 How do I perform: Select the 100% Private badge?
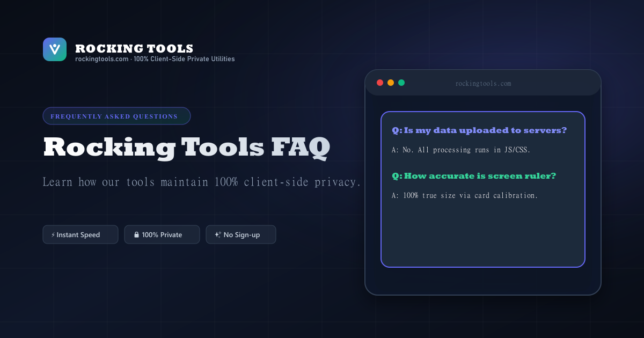[x=162, y=234]
